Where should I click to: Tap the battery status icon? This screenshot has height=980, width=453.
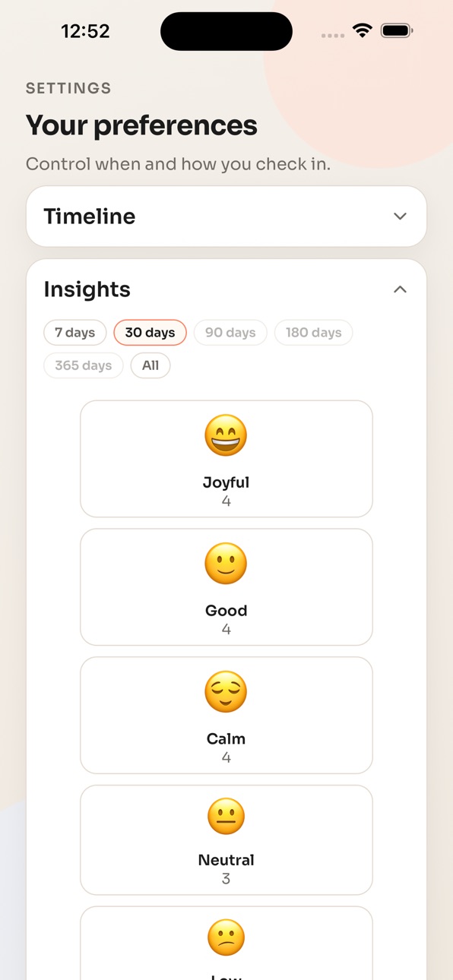[397, 31]
